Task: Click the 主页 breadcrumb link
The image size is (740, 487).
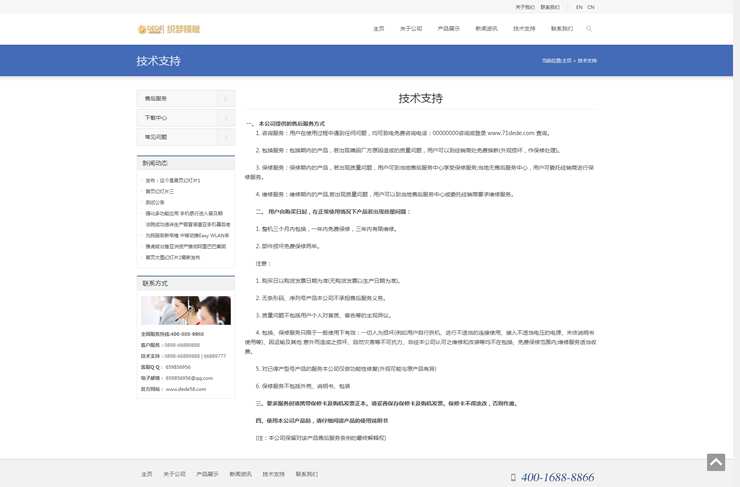Action: pyautogui.click(x=566, y=61)
